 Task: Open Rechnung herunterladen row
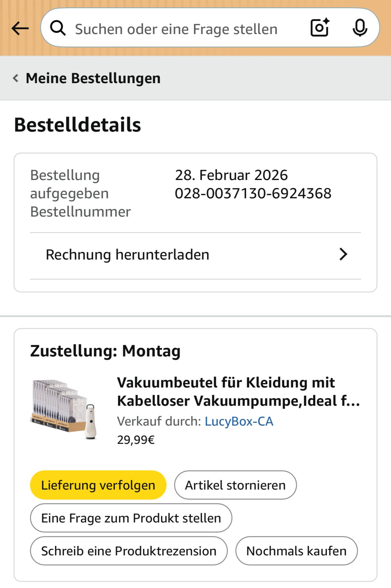click(127, 255)
